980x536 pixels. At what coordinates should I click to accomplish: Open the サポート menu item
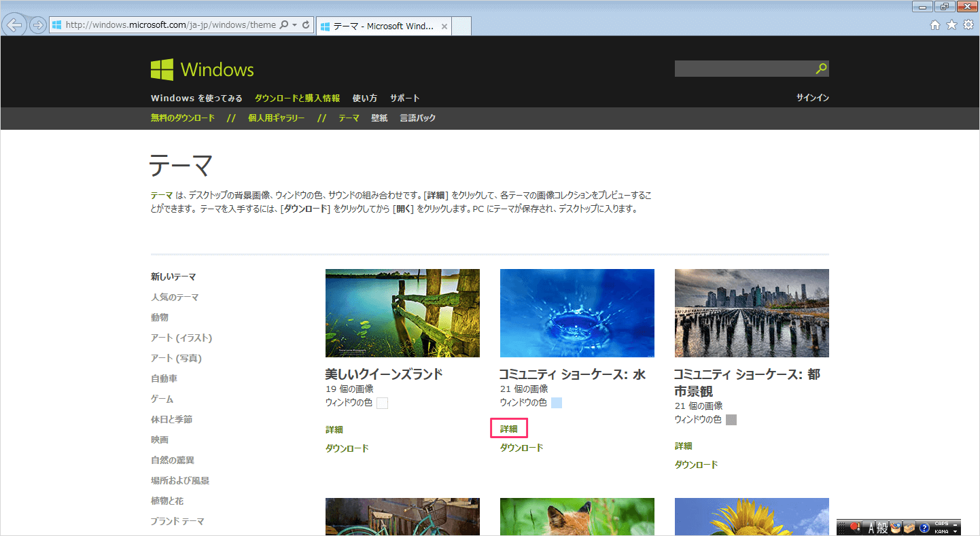[405, 98]
